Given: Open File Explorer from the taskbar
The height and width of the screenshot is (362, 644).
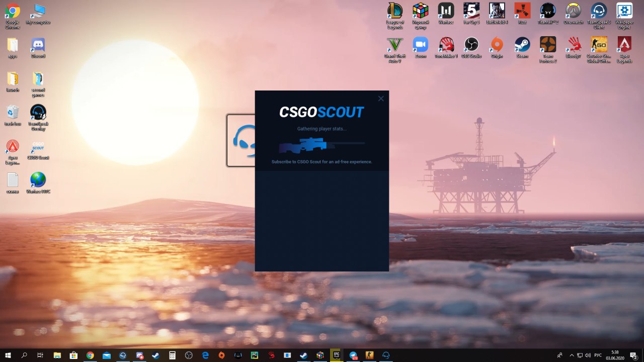Looking at the screenshot, I should point(57,355).
